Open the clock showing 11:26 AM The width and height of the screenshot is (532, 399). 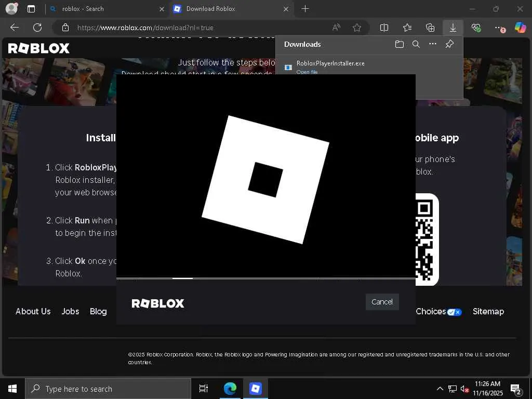(x=487, y=389)
